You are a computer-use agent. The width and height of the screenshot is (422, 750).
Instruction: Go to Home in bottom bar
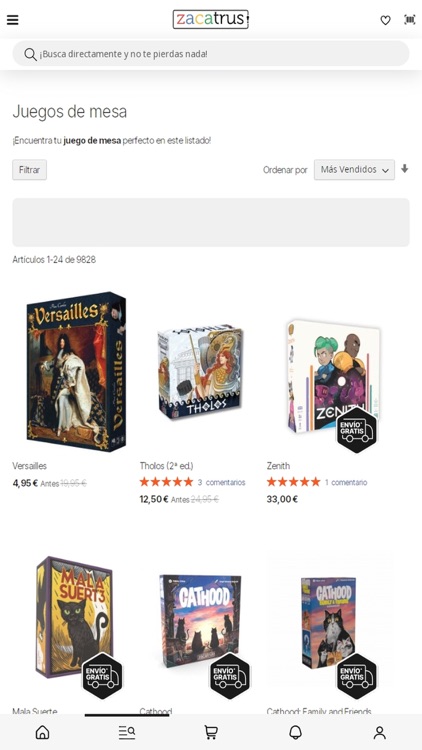pos(43,732)
